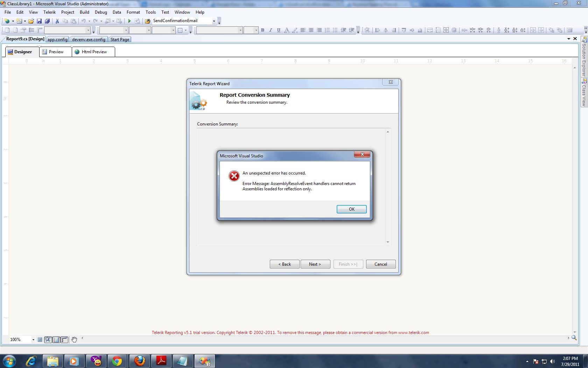Click OK in the error dialog
Image resolution: width=588 pixels, height=368 pixels.
tap(351, 209)
